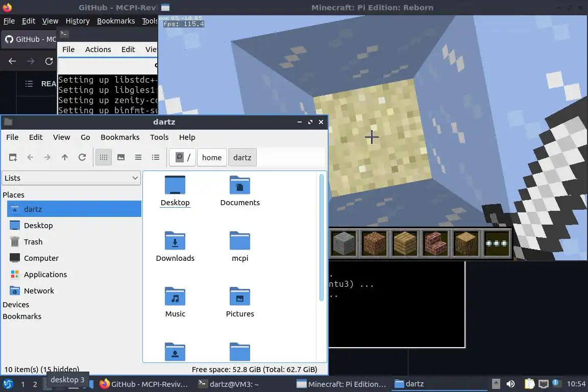Image resolution: width=588 pixels, height=392 pixels.
Task: Switch to detailed list view in file manager
Action: coord(156,157)
